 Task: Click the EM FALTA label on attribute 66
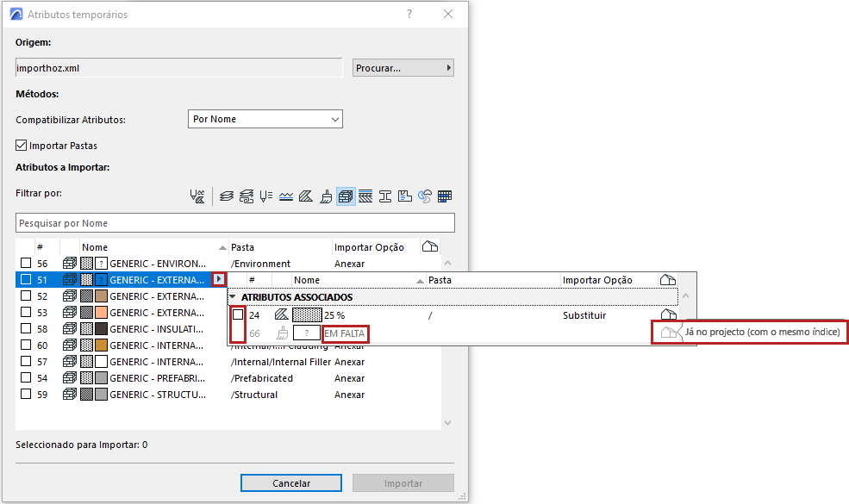tap(345, 333)
